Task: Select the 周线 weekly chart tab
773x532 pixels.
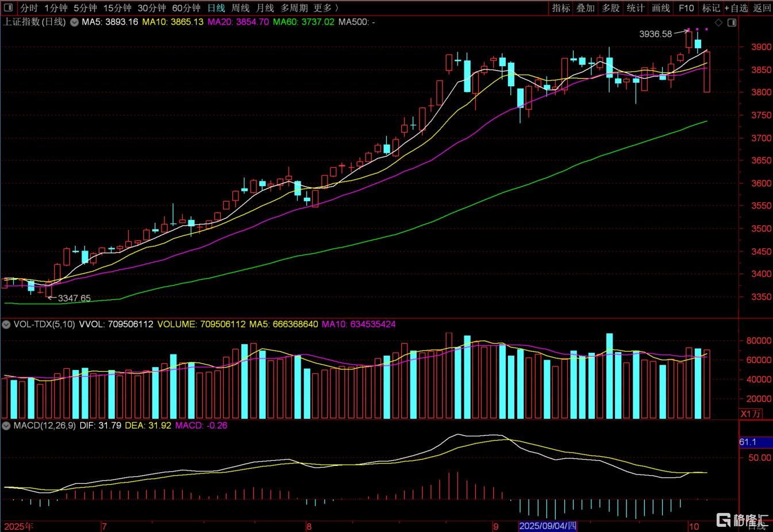Action: (x=240, y=8)
